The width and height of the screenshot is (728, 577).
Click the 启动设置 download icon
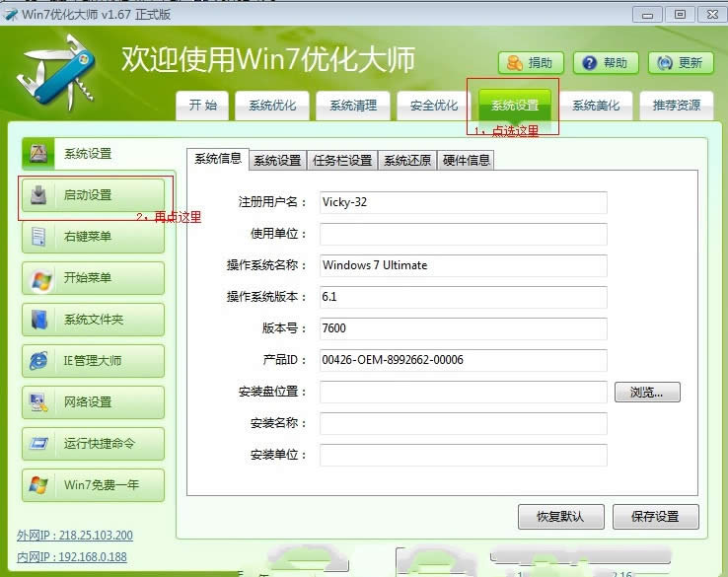pos(38,194)
